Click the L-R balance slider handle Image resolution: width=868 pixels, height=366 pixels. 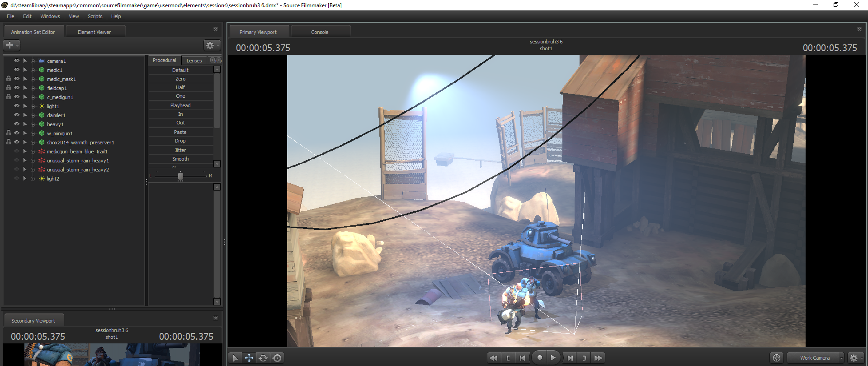click(180, 176)
